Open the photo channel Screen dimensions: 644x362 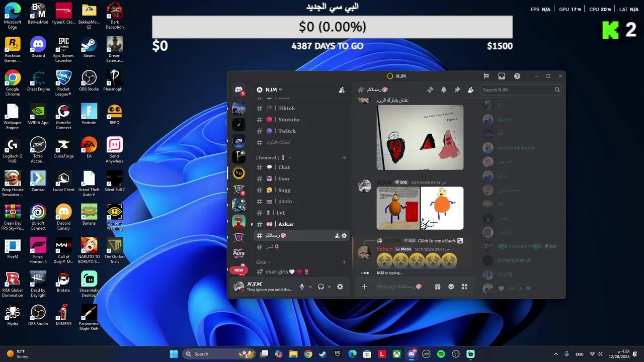(301, 201)
